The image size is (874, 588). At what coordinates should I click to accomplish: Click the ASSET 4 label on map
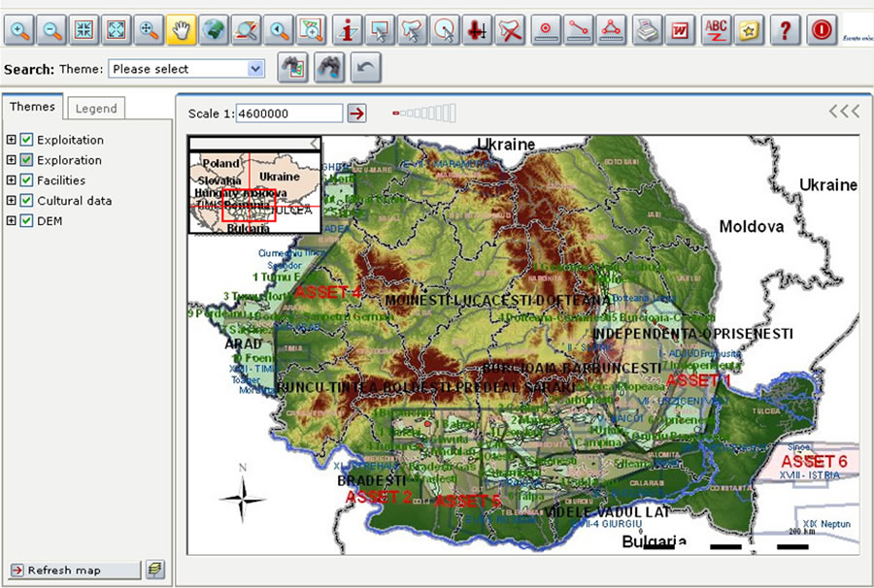point(327,292)
